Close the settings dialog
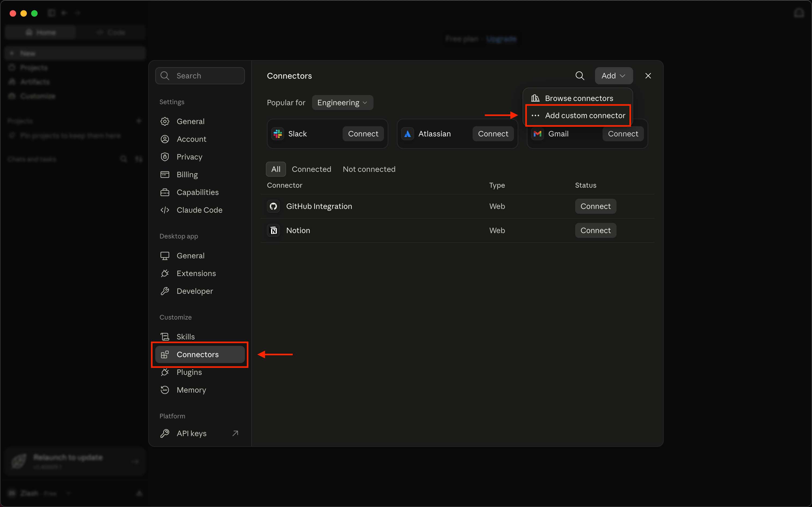This screenshot has height=507, width=812. (648, 76)
